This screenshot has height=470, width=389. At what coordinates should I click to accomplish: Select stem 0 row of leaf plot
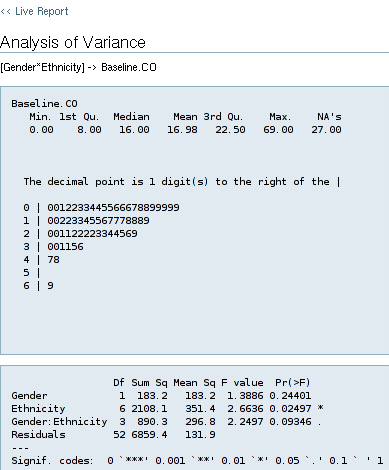click(x=101, y=208)
